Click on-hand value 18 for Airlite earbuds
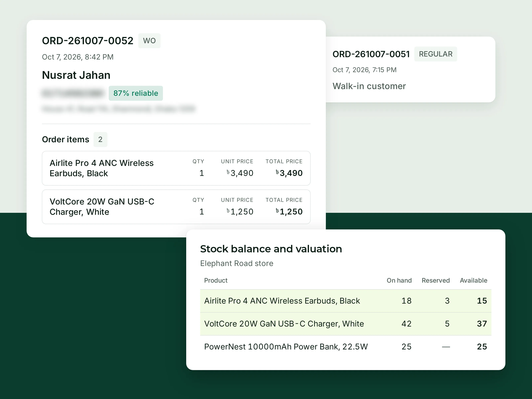This screenshot has height=399, width=532. coord(406,301)
